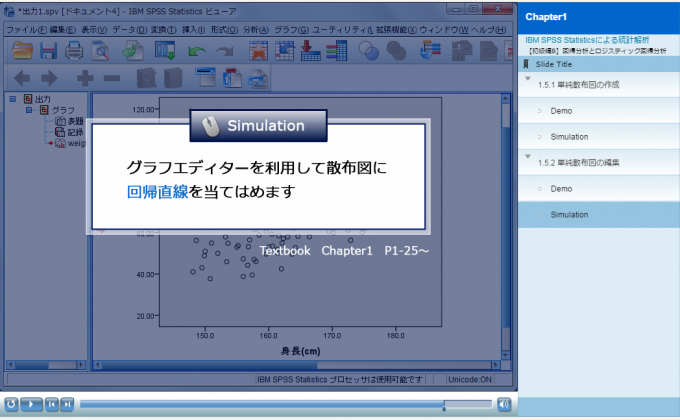Open the グラフ menu

[291, 30]
